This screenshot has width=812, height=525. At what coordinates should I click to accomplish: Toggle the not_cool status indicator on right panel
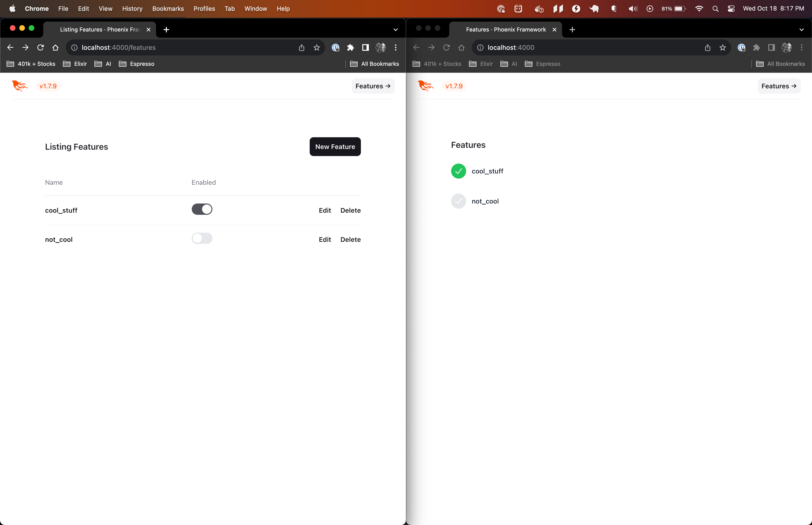(459, 201)
